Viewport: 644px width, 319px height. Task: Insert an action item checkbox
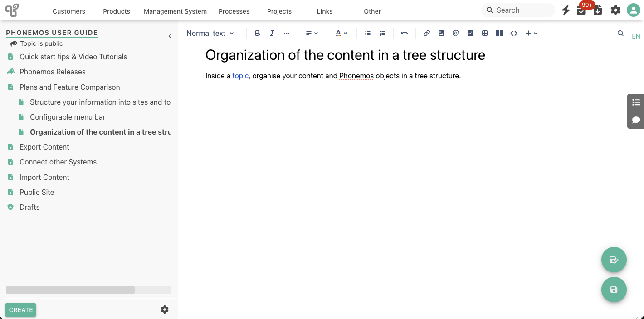click(x=470, y=33)
